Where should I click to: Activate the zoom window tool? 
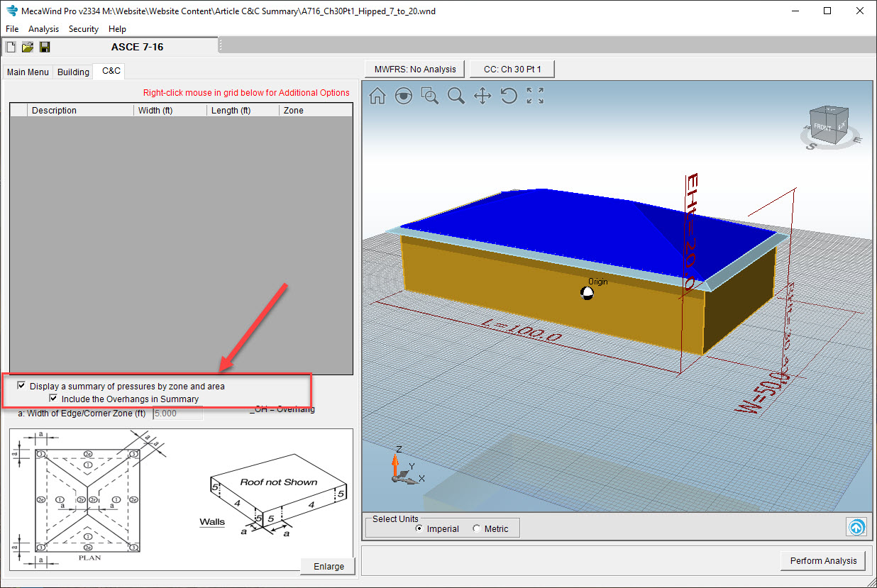(430, 96)
